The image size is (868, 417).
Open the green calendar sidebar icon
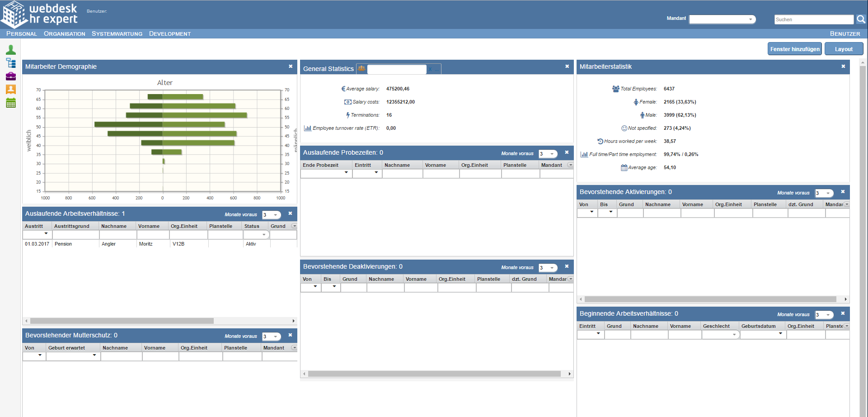pos(11,103)
